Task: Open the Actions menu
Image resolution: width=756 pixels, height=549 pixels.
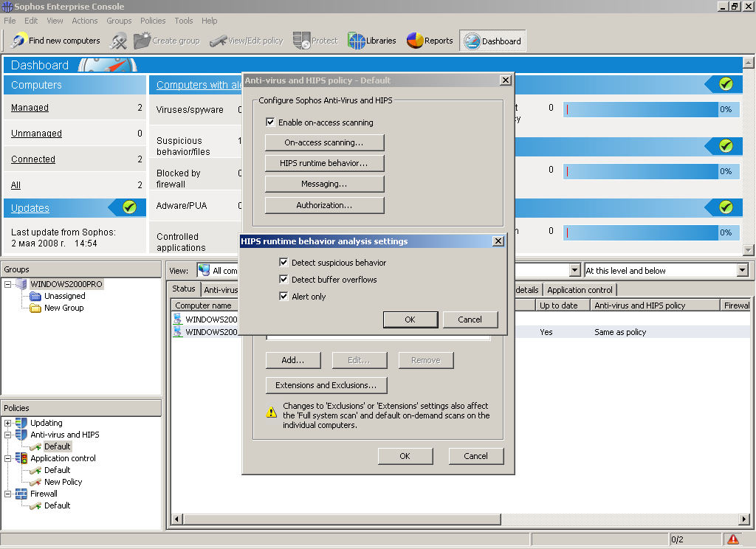Action: coord(84,21)
